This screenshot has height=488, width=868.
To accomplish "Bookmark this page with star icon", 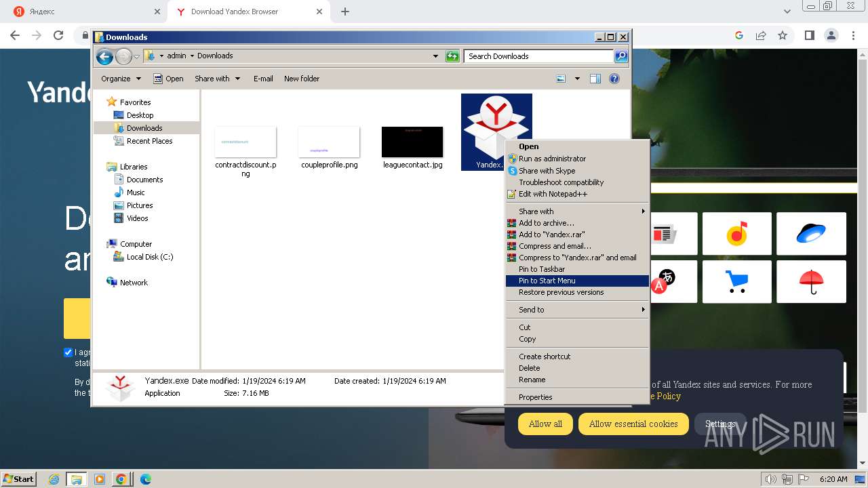I will pos(783,35).
